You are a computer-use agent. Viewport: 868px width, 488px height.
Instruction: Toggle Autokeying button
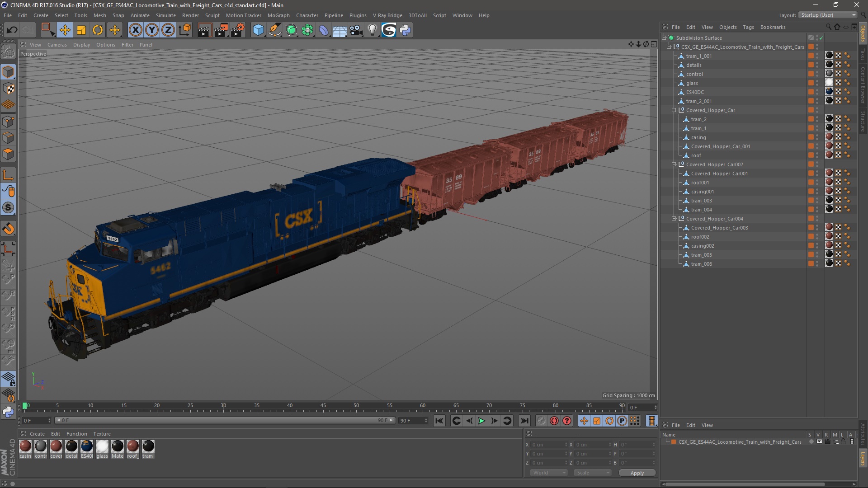point(554,421)
